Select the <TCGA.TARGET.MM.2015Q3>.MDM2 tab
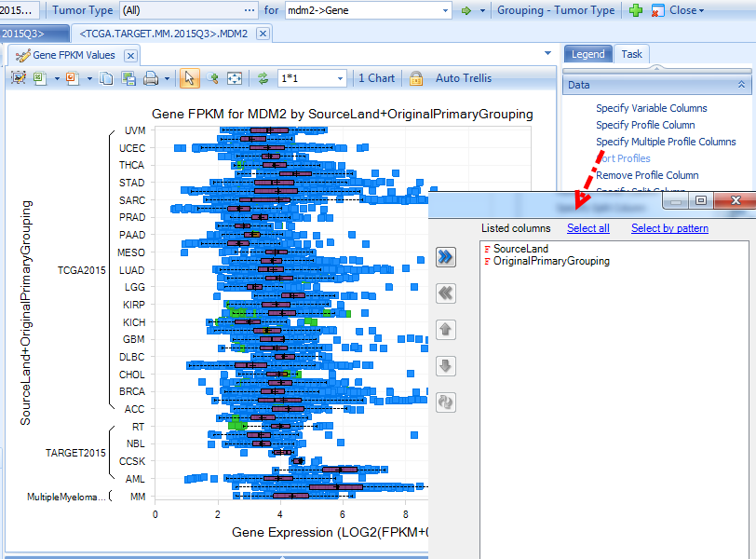The width and height of the screenshot is (756, 559). [x=164, y=34]
